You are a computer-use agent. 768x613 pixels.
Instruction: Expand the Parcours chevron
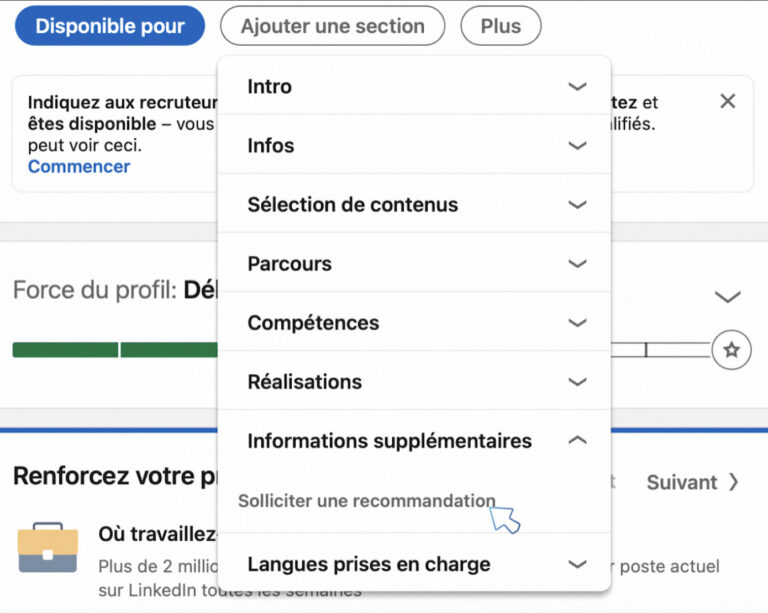(x=577, y=264)
